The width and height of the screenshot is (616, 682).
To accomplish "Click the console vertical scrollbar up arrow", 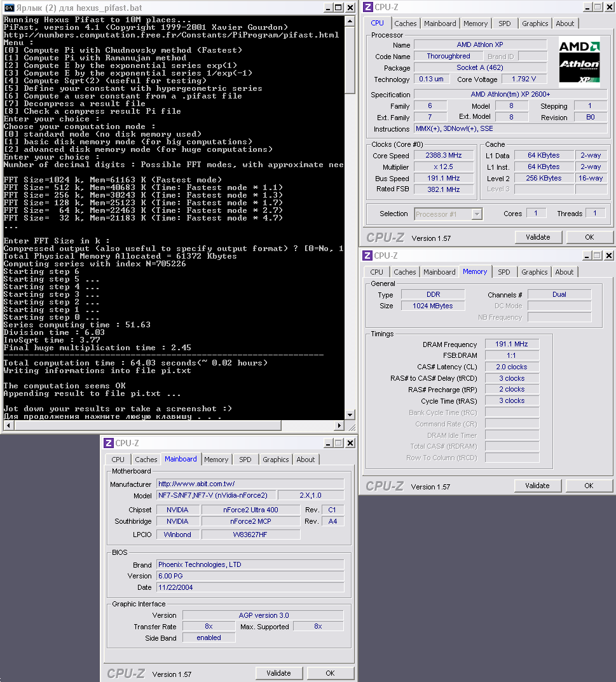I will (x=350, y=21).
